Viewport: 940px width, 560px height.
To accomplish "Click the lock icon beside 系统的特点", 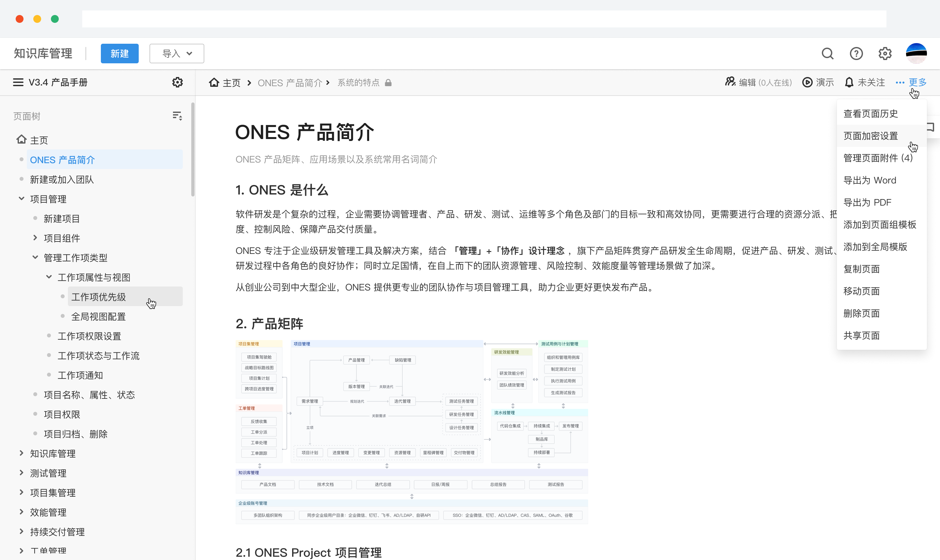I will 388,83.
